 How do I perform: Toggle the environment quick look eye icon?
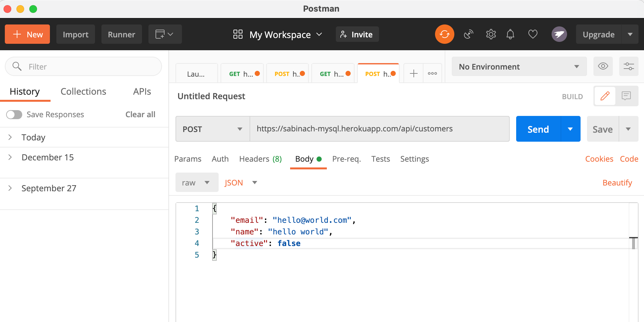(x=603, y=67)
